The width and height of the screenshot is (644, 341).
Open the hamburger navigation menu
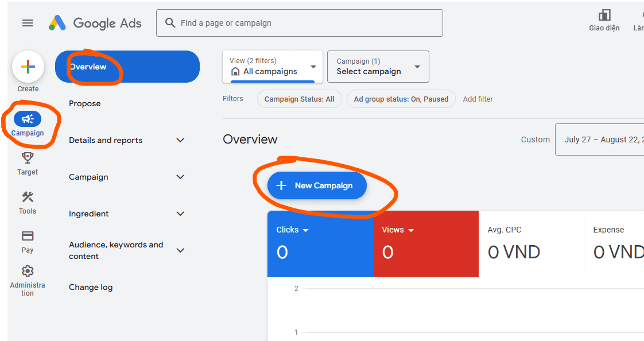click(27, 23)
